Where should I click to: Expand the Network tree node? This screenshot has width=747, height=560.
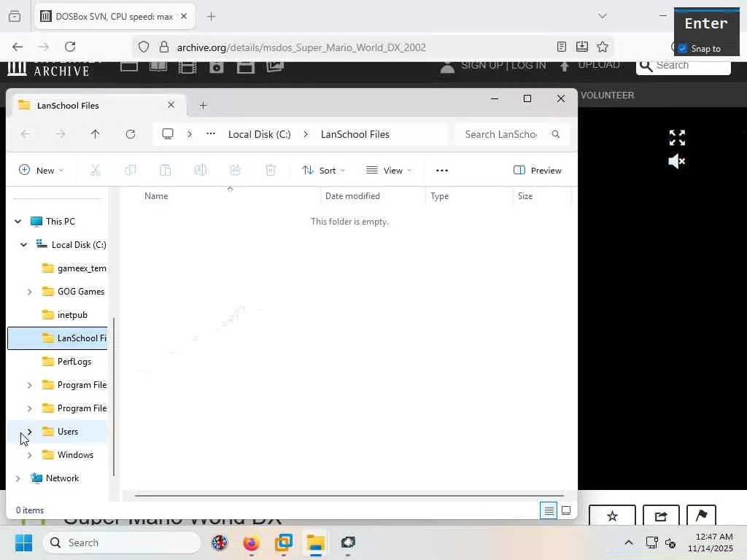pos(18,478)
